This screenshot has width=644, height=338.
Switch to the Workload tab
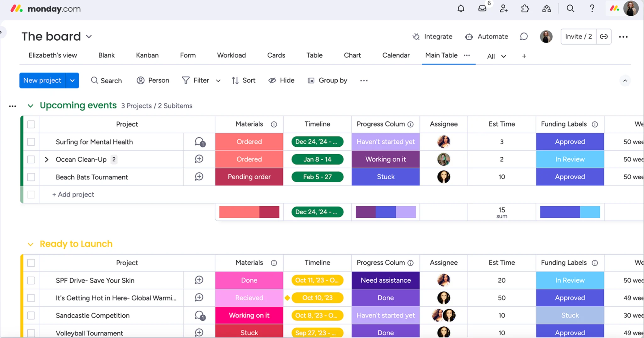(x=231, y=55)
